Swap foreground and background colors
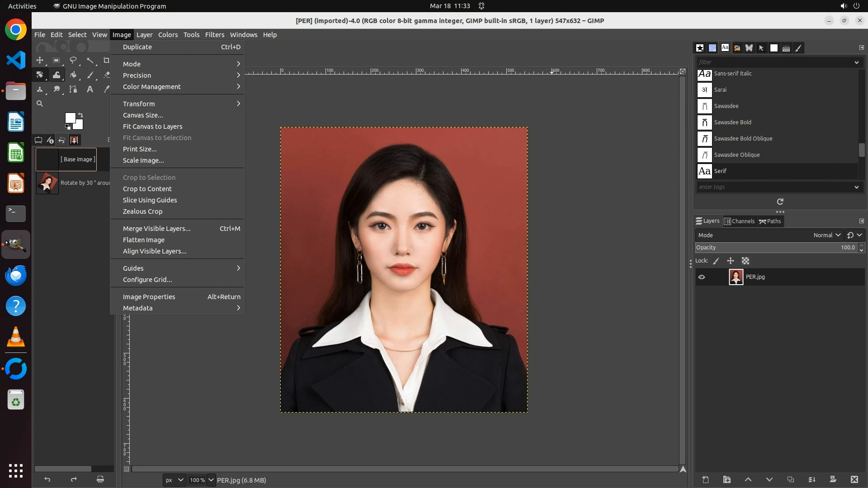Viewport: 868px width, 488px height. (x=80, y=115)
